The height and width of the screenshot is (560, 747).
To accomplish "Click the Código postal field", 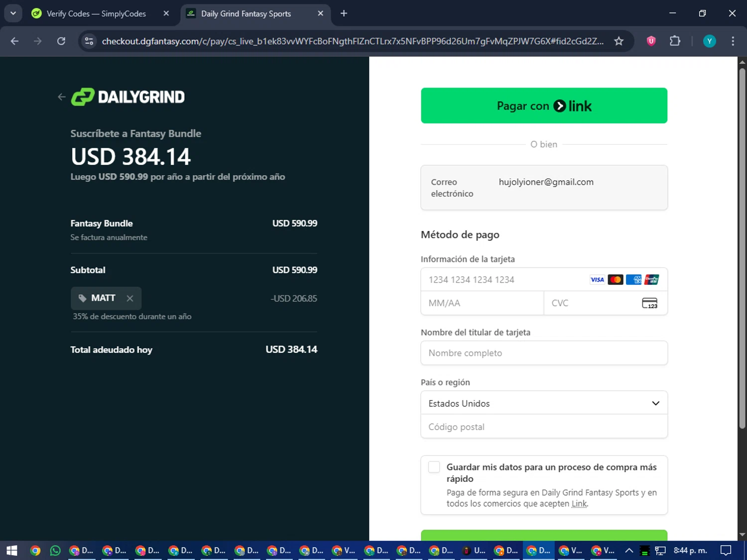I will pos(544,427).
